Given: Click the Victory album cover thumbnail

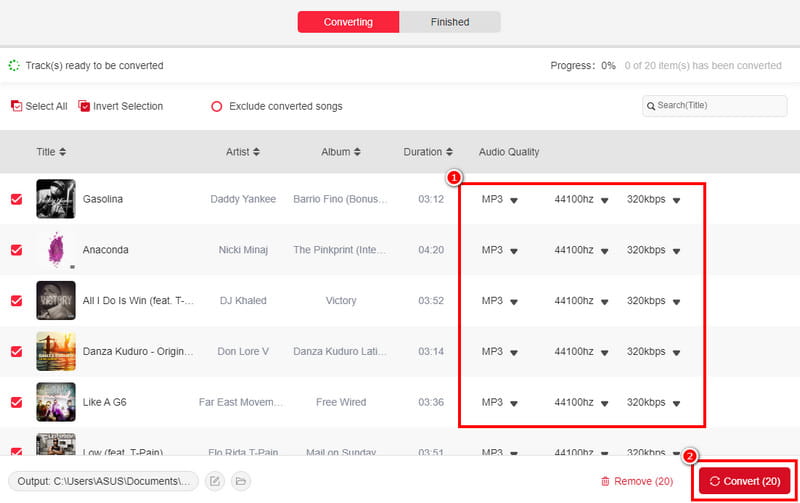Looking at the screenshot, I should (x=55, y=301).
